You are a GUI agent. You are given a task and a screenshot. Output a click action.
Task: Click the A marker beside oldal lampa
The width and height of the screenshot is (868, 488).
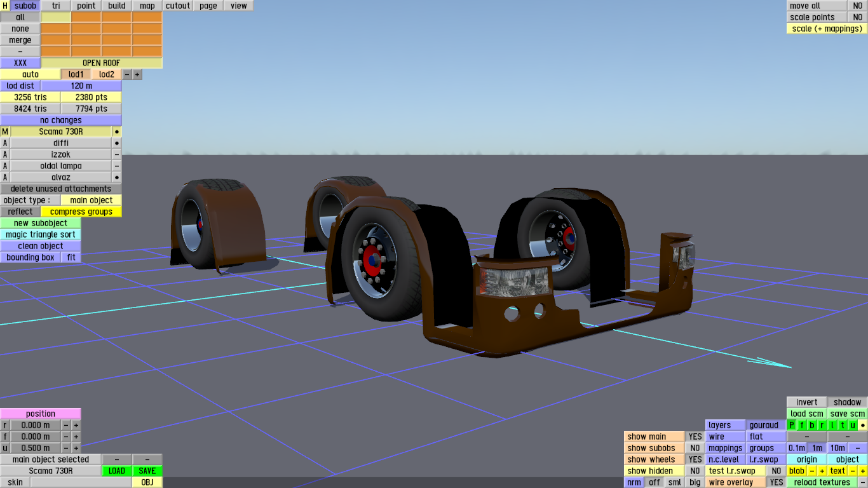point(5,166)
